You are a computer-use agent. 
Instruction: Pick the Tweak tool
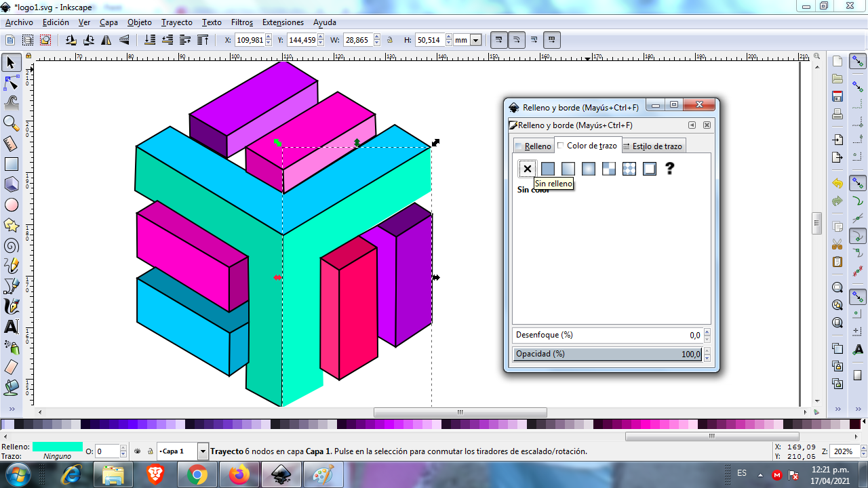pyautogui.click(x=11, y=103)
